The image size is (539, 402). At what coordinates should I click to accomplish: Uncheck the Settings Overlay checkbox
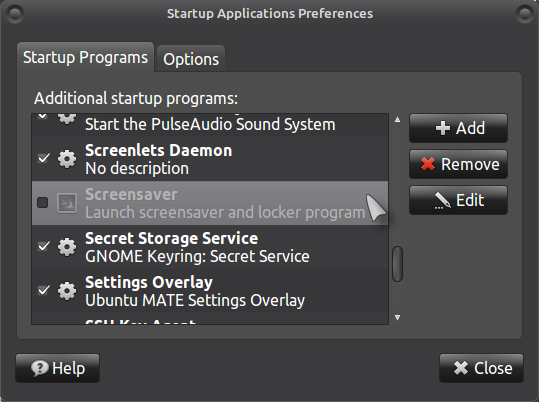click(44, 290)
